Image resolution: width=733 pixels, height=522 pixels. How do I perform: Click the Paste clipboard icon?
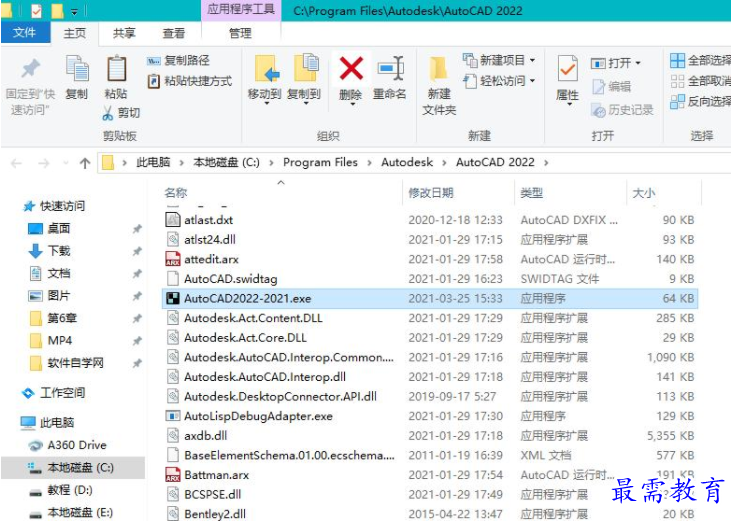pyautogui.click(x=116, y=69)
